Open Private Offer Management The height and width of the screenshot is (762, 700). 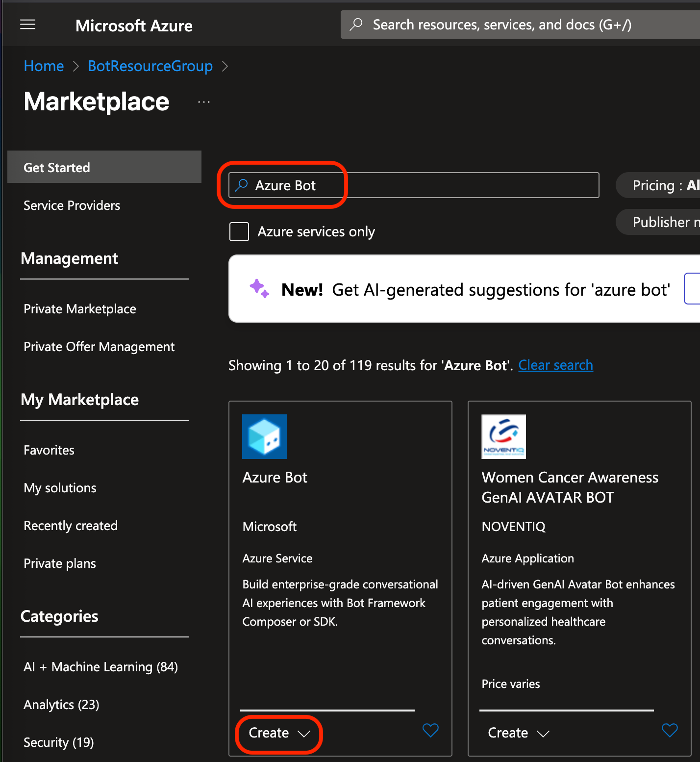point(99,347)
